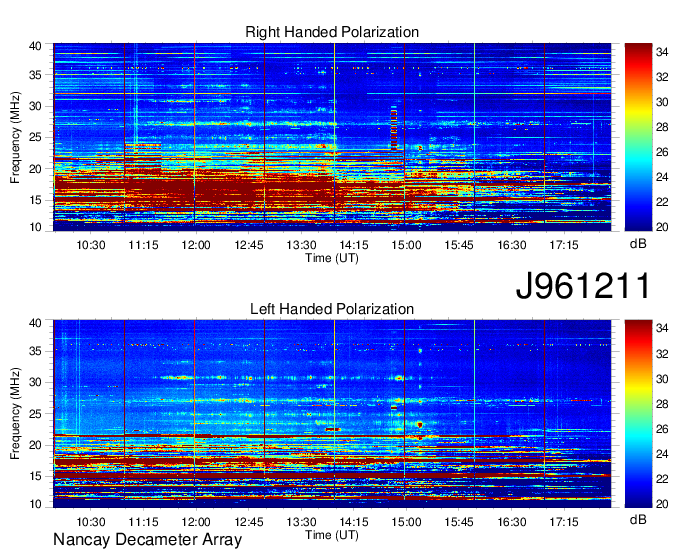Click inside the Right Handed Polarization spectrogram
The height and width of the screenshot is (552, 680).
[332, 137]
